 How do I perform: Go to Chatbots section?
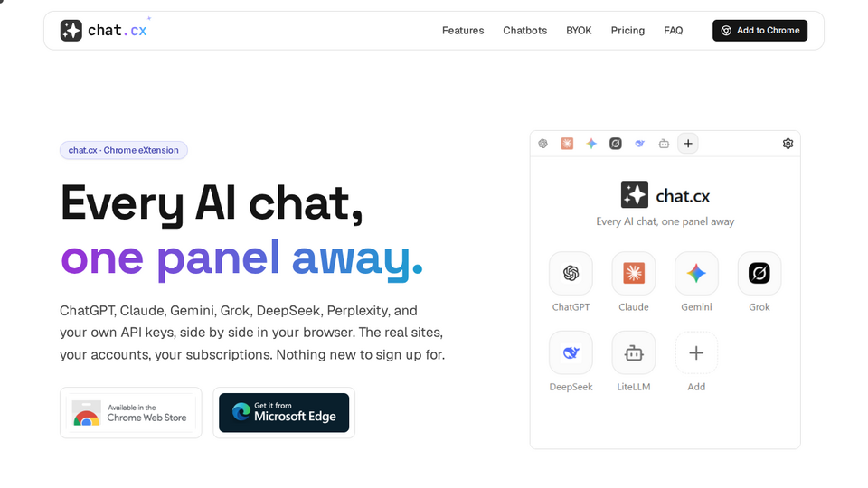(x=524, y=31)
